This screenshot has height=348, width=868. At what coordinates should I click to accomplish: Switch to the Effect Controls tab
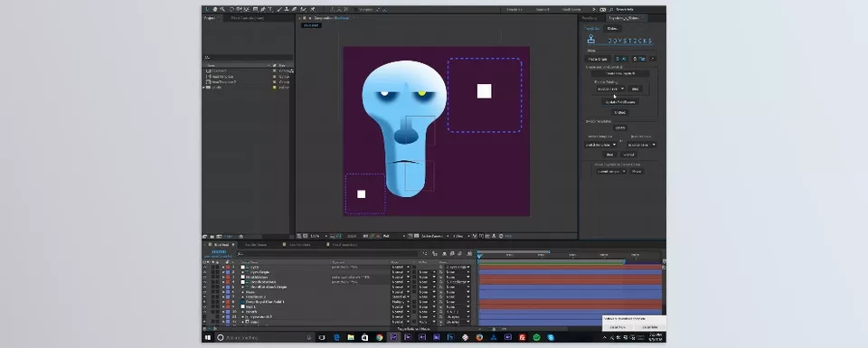tap(247, 18)
